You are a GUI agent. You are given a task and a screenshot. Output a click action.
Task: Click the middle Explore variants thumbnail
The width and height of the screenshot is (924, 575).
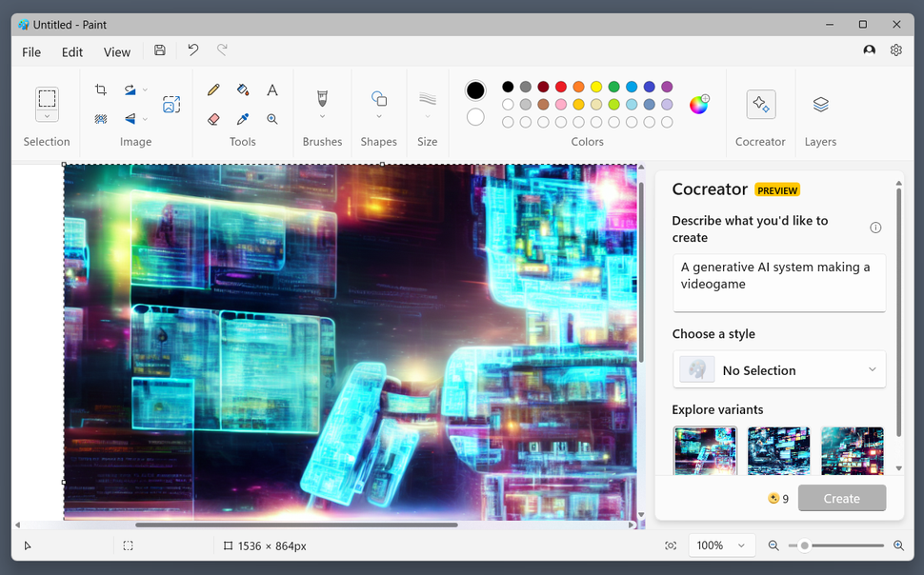tap(778, 450)
